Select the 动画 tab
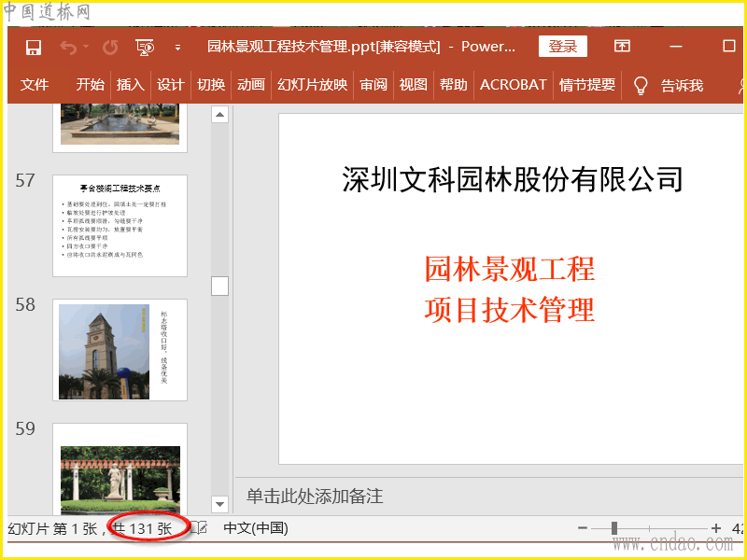 click(251, 85)
